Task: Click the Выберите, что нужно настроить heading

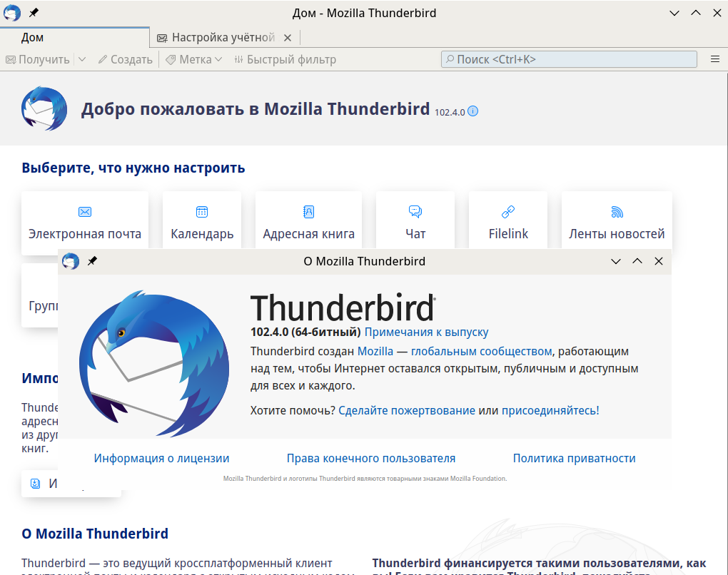Action: (133, 168)
